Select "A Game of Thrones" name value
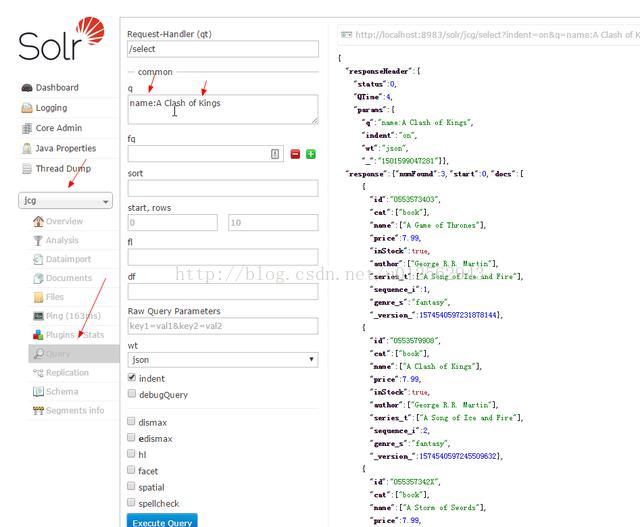640x527 pixels. pos(441,225)
